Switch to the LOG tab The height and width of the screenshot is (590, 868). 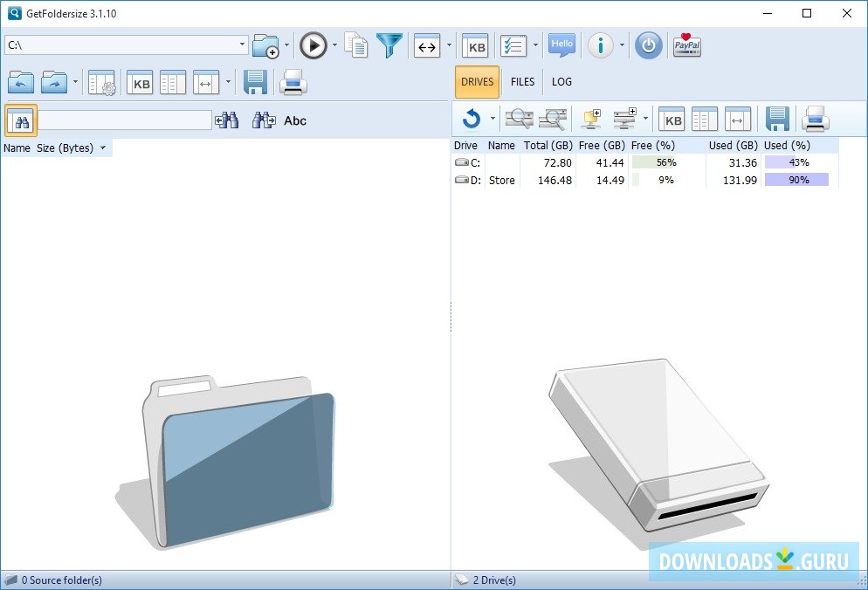coord(561,82)
